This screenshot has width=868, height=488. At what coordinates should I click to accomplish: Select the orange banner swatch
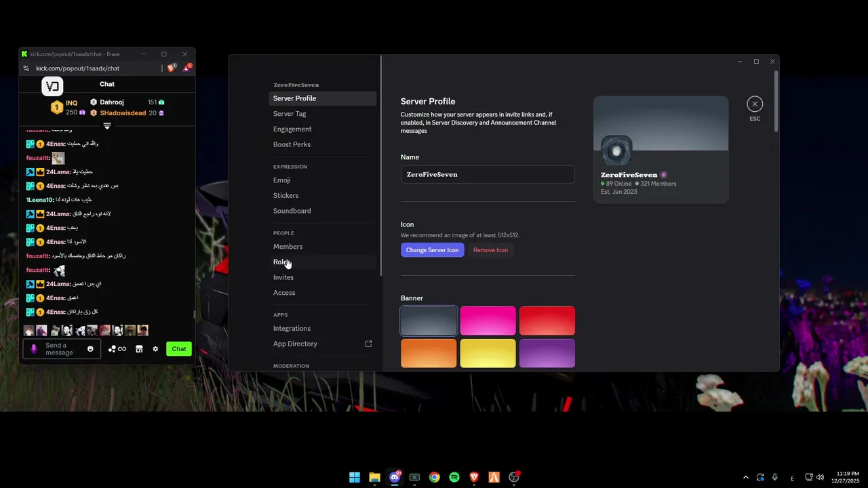(x=429, y=353)
